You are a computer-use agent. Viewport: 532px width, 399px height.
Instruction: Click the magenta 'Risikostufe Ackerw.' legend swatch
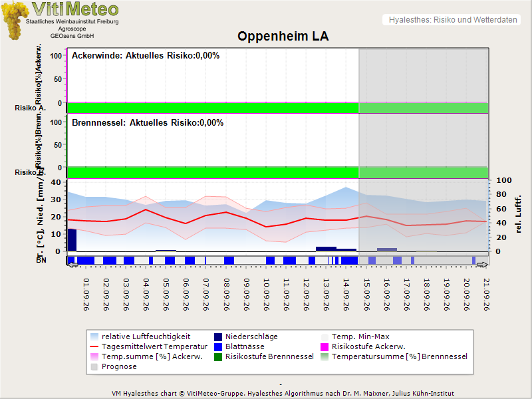[325, 346]
